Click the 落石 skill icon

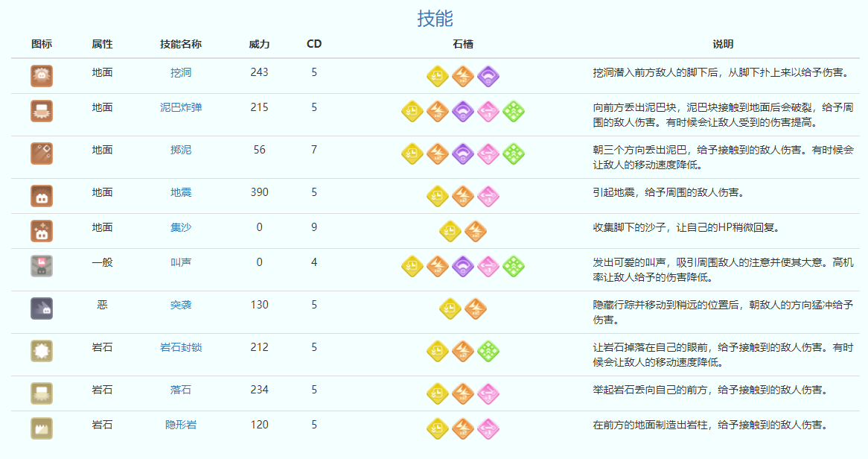click(42, 393)
